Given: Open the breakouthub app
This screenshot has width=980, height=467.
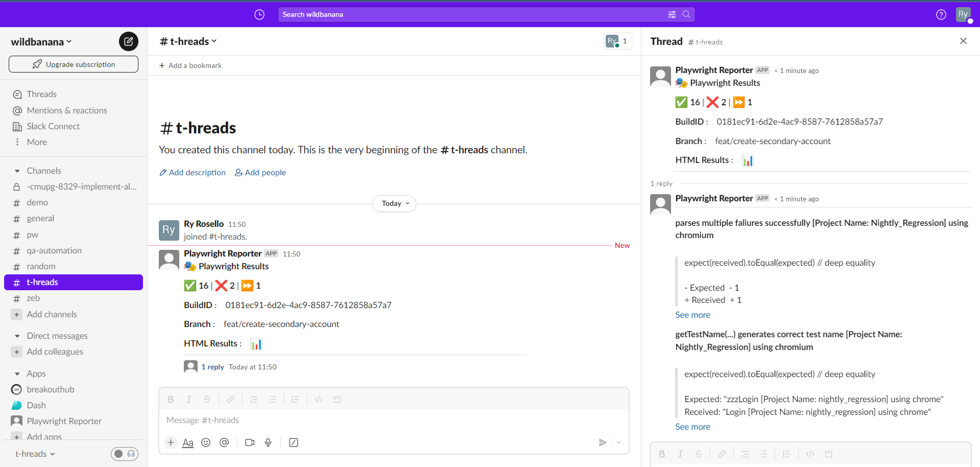Looking at the screenshot, I should click(x=74, y=389).
